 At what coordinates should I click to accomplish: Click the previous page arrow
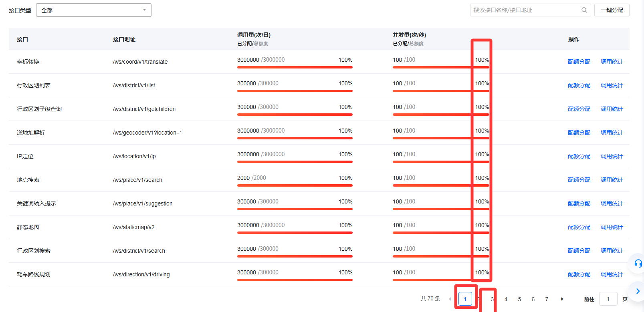click(x=450, y=299)
